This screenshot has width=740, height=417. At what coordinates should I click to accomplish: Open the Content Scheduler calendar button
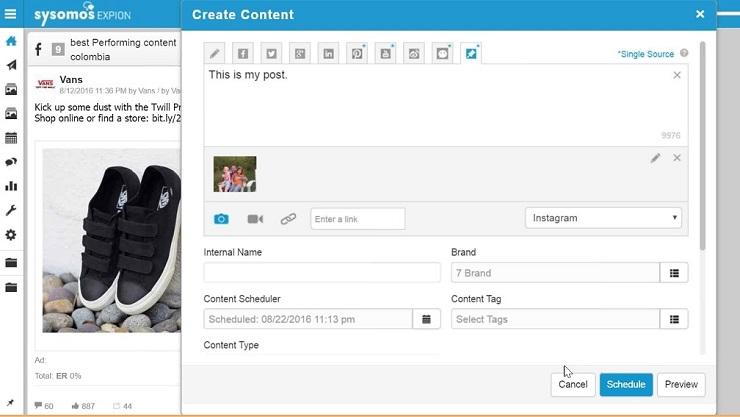tap(426, 319)
